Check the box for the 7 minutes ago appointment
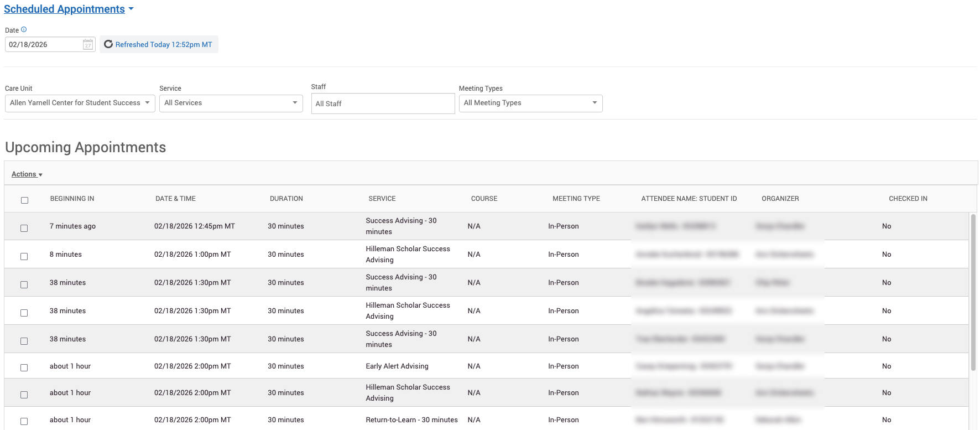The image size is (980, 430). (24, 228)
